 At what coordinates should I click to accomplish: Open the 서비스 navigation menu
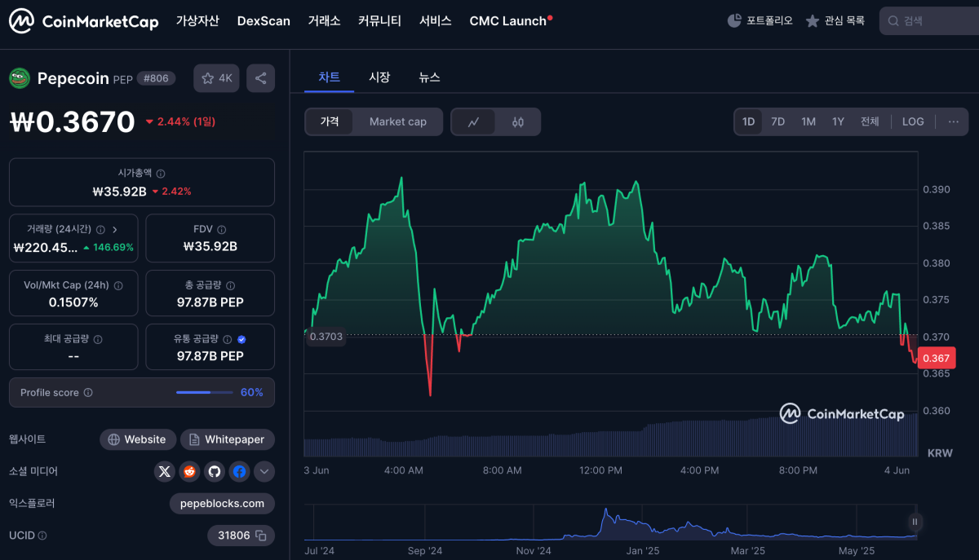(x=436, y=21)
